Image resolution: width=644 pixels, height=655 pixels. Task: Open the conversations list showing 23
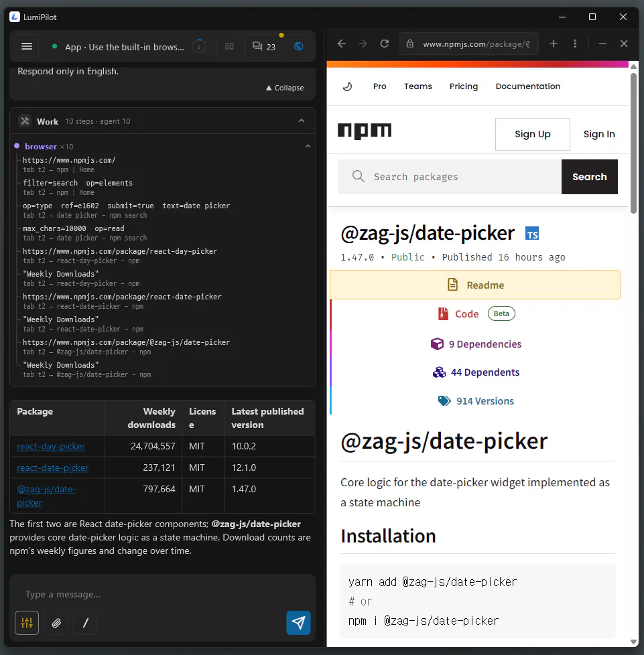(264, 46)
